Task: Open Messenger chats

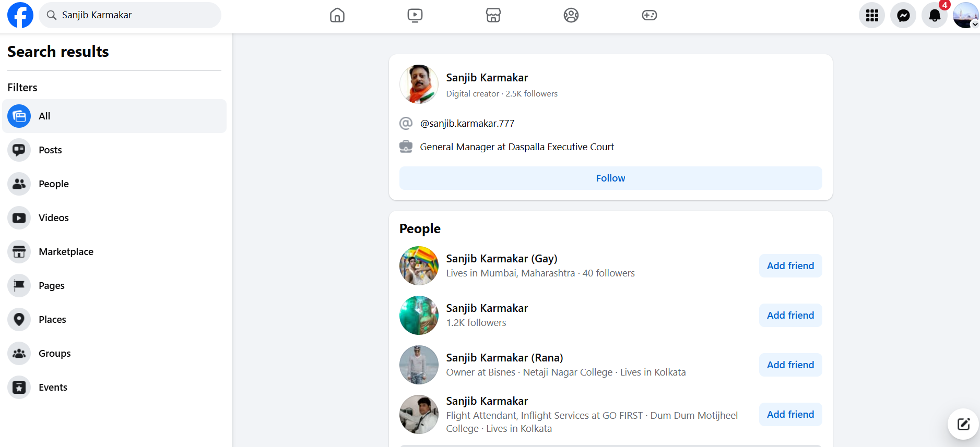Action: [903, 16]
